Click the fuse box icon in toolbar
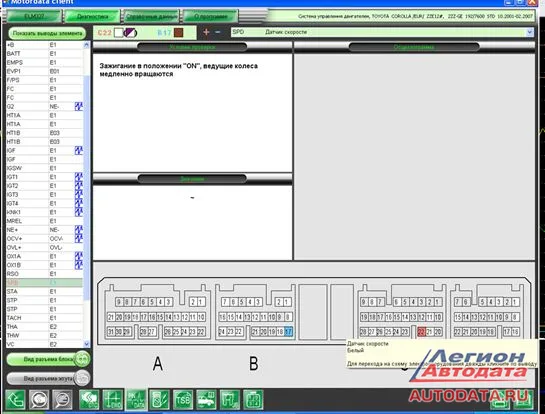Viewport: 545px width, 414px height. click(253, 400)
